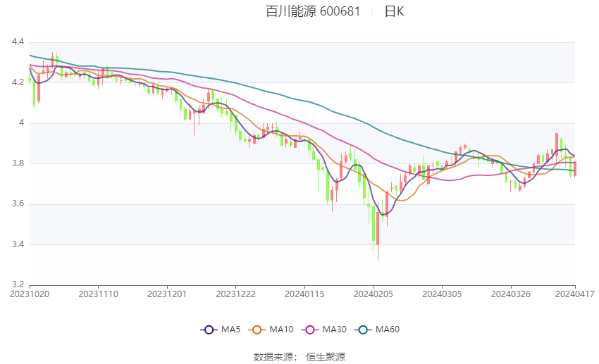The height and width of the screenshot is (364, 599).
Task: Select the 20231020 x-axis date label
Action: click(x=30, y=294)
